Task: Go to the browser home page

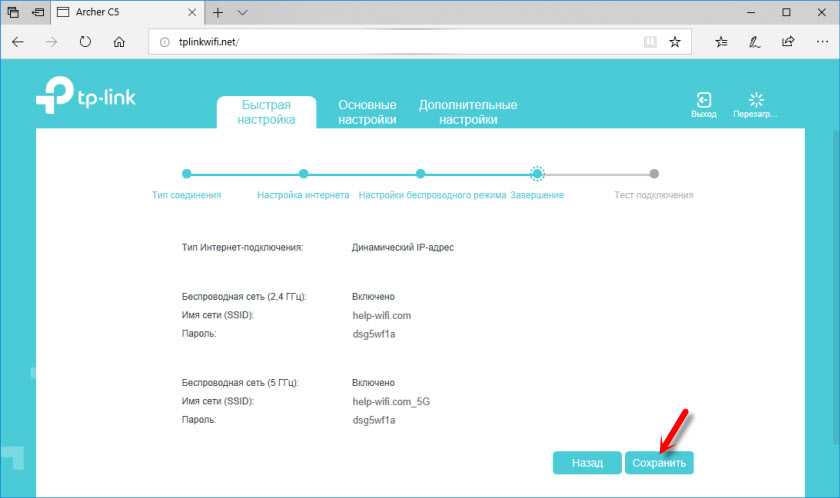Action: click(x=119, y=42)
